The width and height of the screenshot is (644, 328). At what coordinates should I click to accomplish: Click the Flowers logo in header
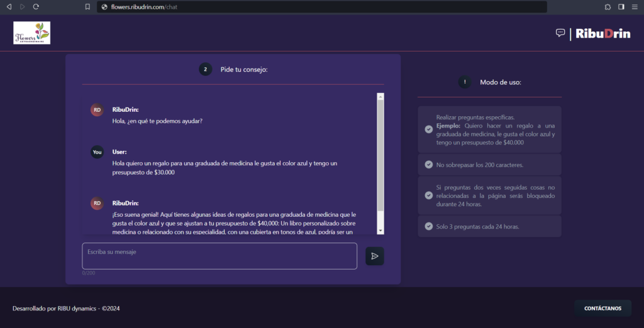(32, 33)
